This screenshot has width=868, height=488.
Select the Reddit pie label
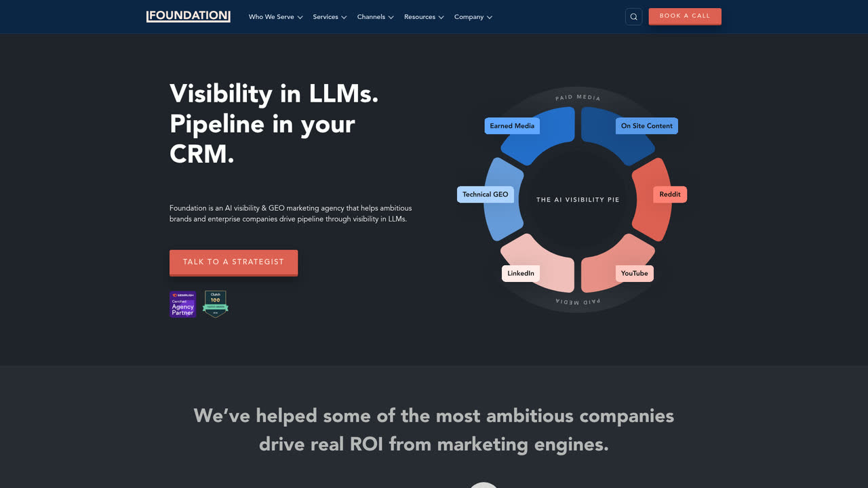(670, 195)
